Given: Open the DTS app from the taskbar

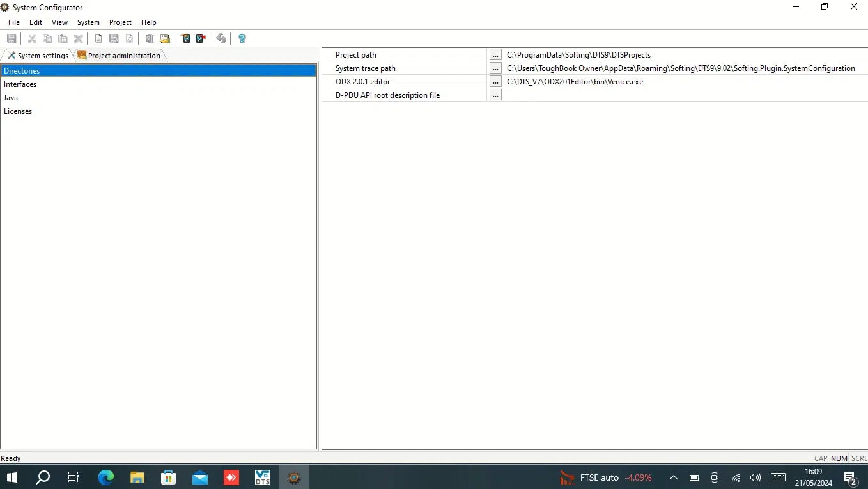Looking at the screenshot, I should (262, 477).
